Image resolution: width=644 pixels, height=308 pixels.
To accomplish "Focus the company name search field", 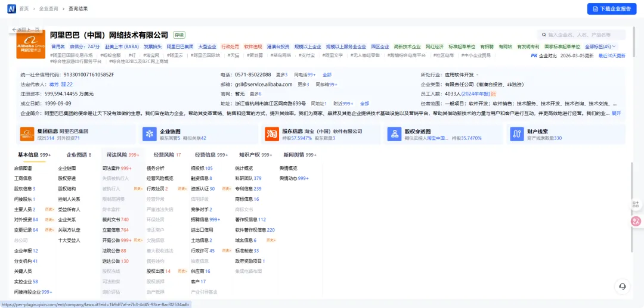I will (581, 35).
